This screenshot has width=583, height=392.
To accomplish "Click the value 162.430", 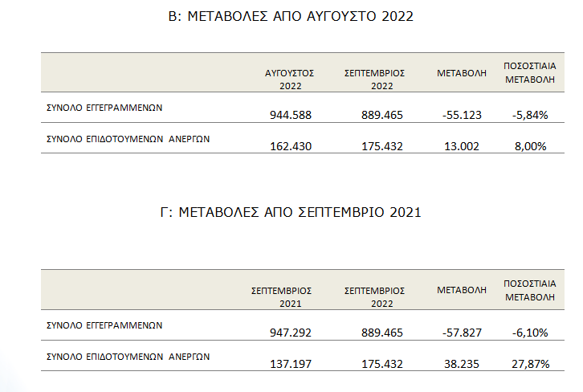I will coord(291,146).
